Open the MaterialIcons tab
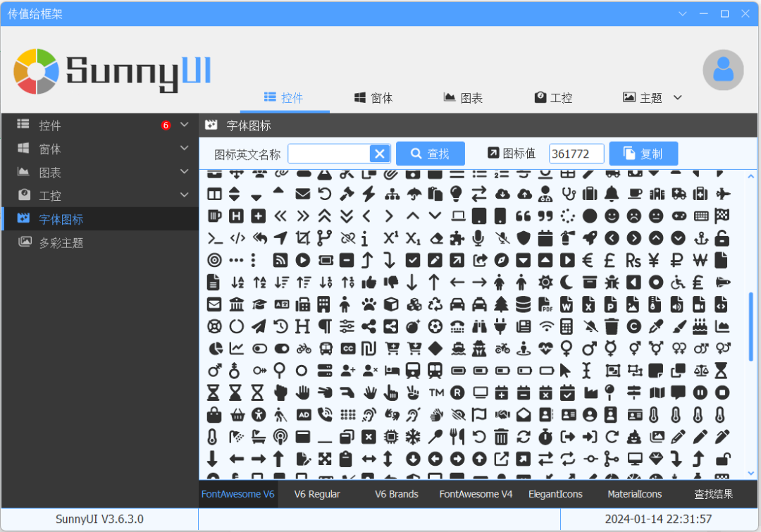This screenshot has width=761, height=532. [634, 494]
